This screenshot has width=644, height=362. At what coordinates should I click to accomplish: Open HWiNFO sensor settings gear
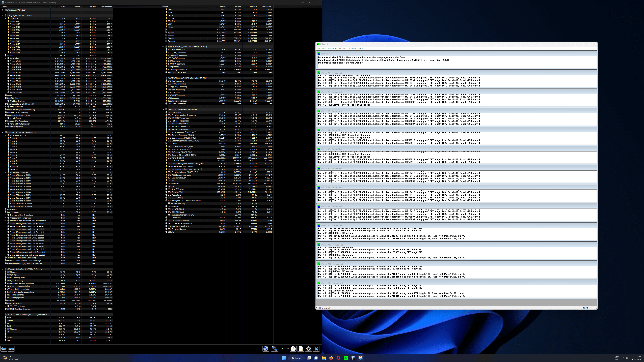coord(309,349)
